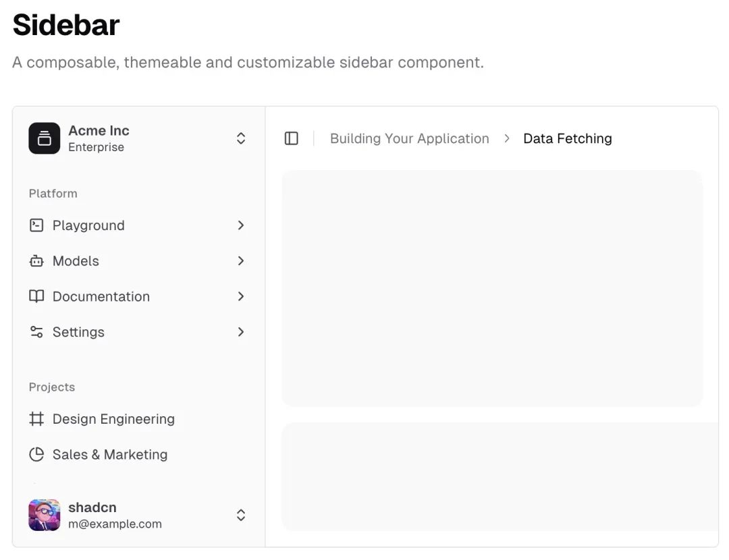Click the Design Engineering frame icon
This screenshot has width=729, height=560.
[36, 419]
